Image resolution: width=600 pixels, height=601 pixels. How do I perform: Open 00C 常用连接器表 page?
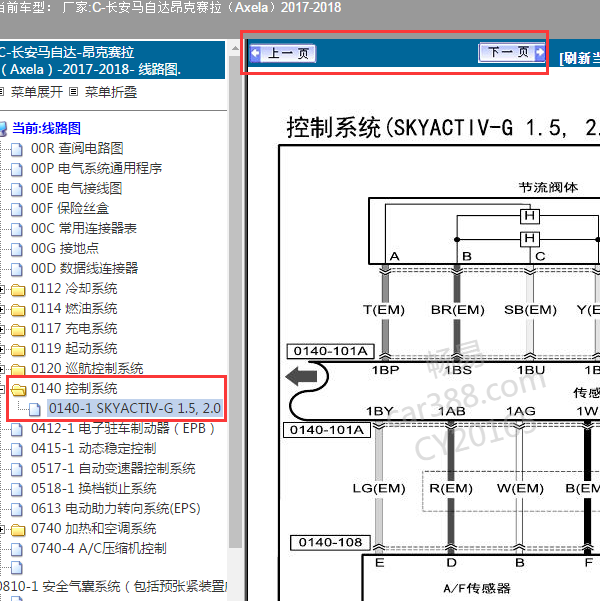[84, 228]
